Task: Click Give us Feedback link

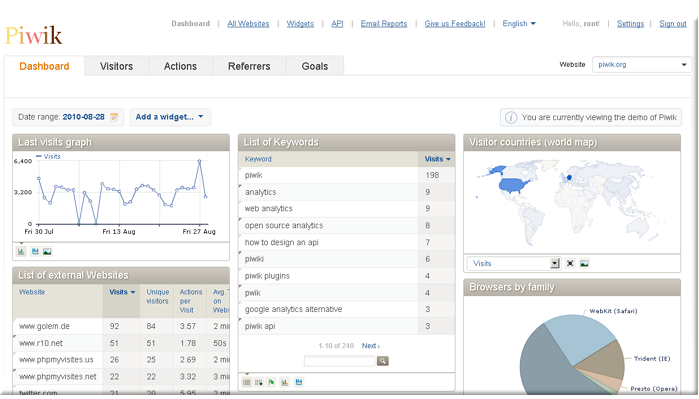Action: [x=455, y=24]
